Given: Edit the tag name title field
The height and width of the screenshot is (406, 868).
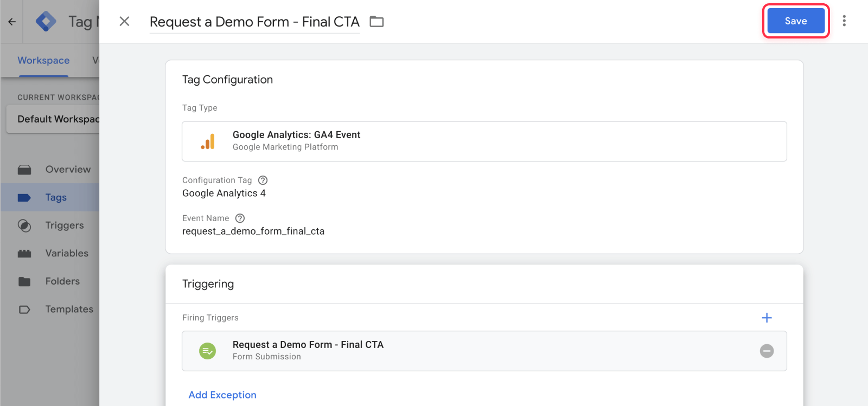Looking at the screenshot, I should tap(254, 22).
